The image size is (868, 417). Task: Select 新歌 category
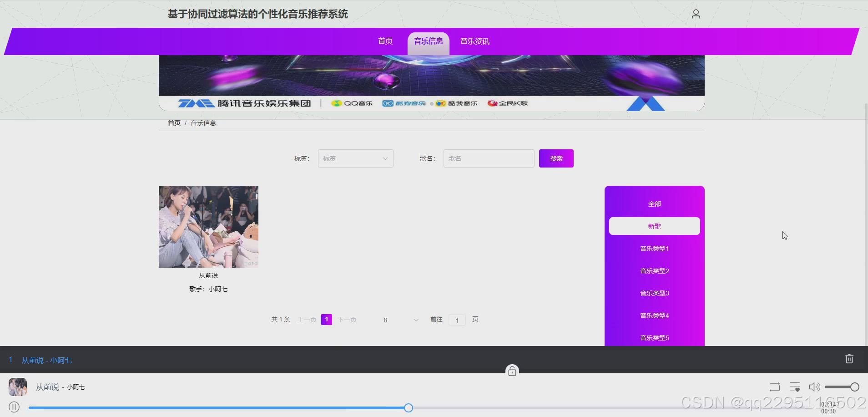coord(654,226)
